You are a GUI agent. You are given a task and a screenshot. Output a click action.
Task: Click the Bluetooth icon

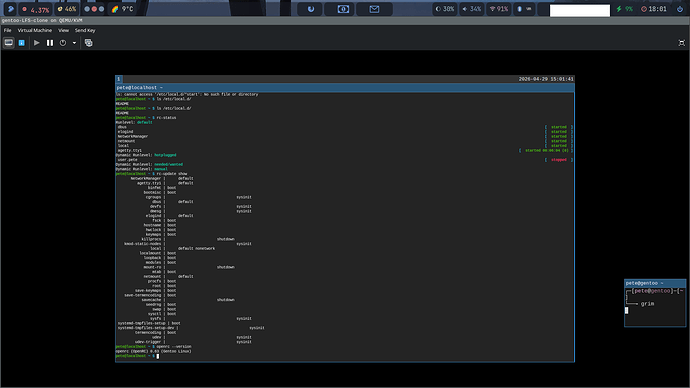(x=519, y=9)
